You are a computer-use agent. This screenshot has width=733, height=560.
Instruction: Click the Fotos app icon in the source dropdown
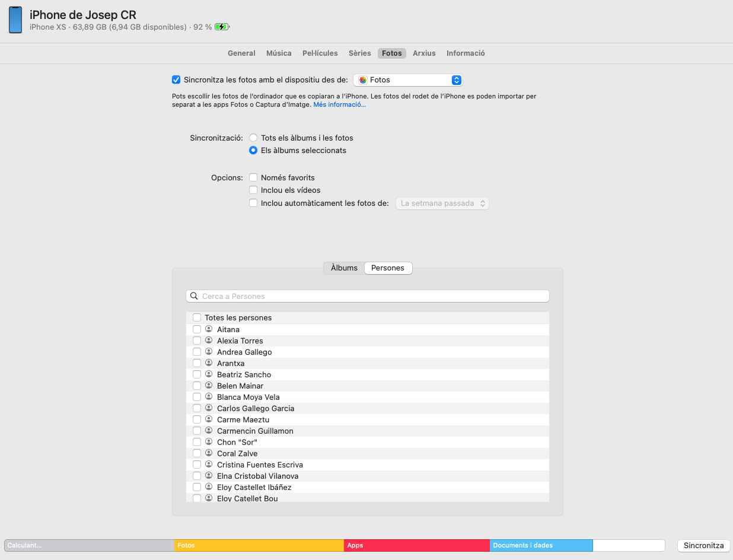click(363, 80)
